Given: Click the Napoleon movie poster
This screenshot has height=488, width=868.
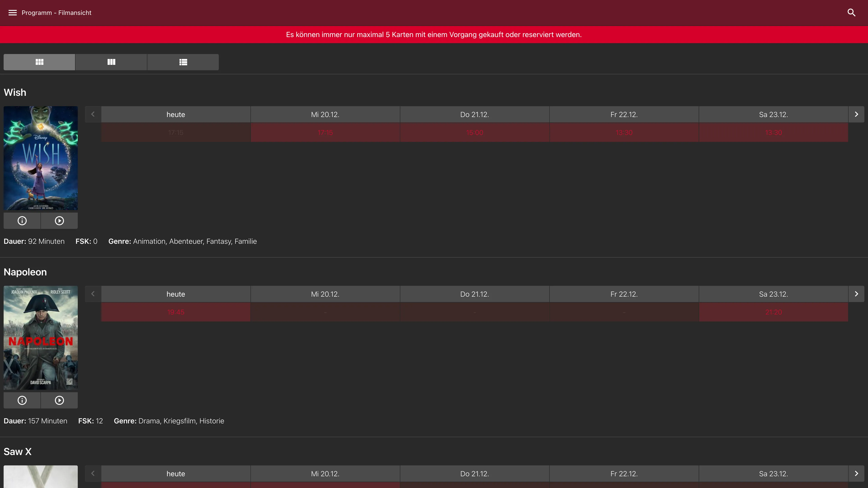Looking at the screenshot, I should (x=41, y=338).
